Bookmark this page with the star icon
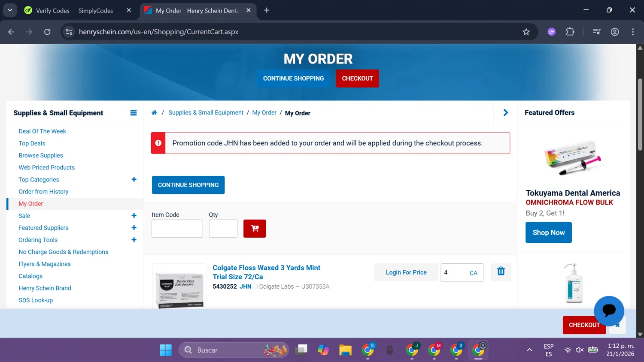644x362 pixels. (526, 32)
